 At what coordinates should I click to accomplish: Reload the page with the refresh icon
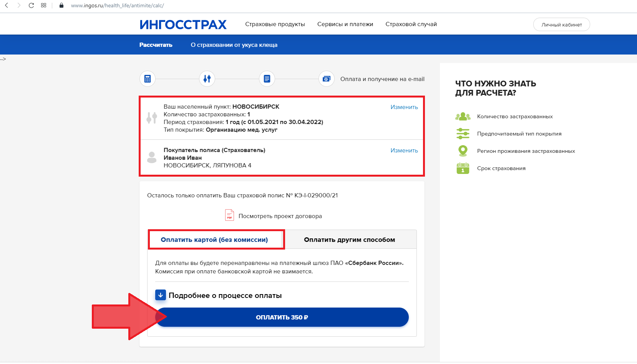coord(31,5)
